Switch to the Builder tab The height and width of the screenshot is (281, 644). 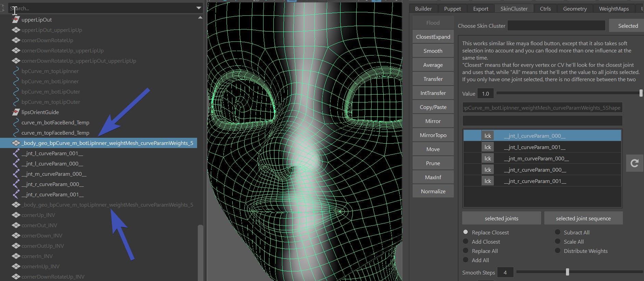(x=423, y=9)
